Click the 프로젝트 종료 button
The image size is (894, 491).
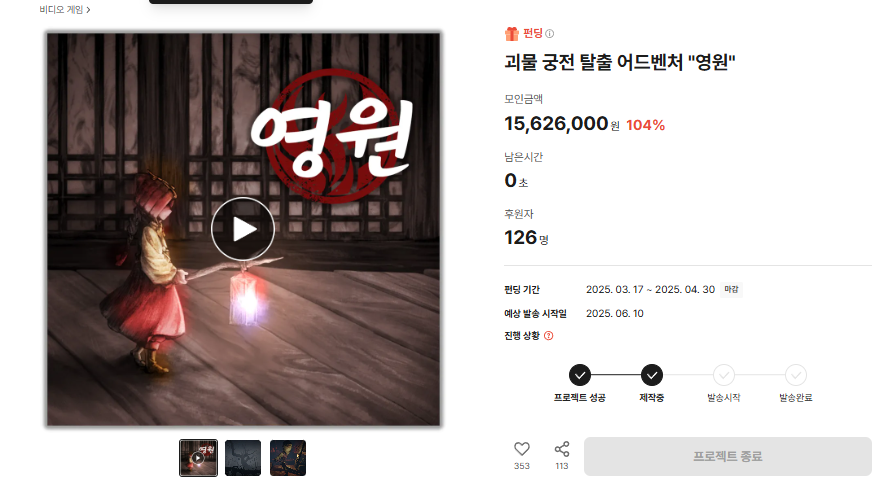(x=728, y=456)
